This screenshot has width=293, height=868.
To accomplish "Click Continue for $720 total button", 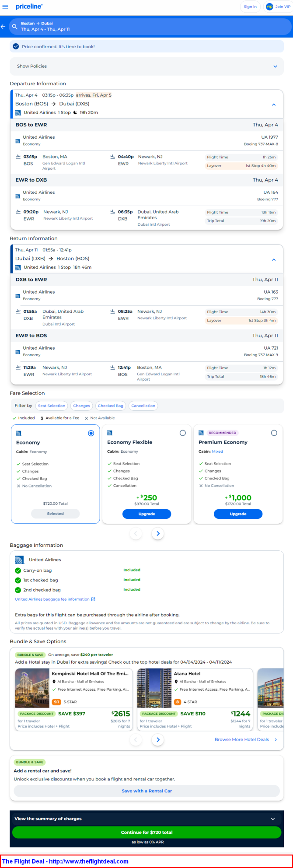I will point(146,832).
